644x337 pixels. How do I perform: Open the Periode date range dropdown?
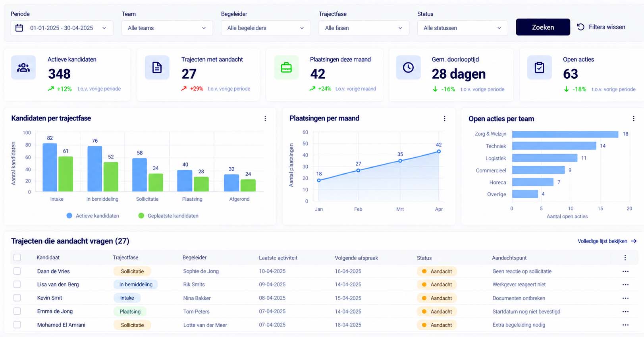[62, 28]
